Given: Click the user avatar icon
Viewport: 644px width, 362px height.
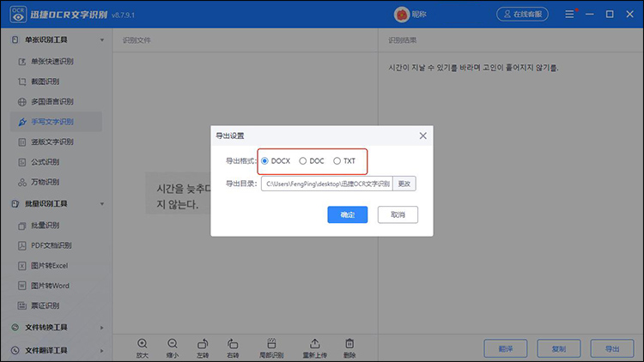Looking at the screenshot, I should (402, 15).
